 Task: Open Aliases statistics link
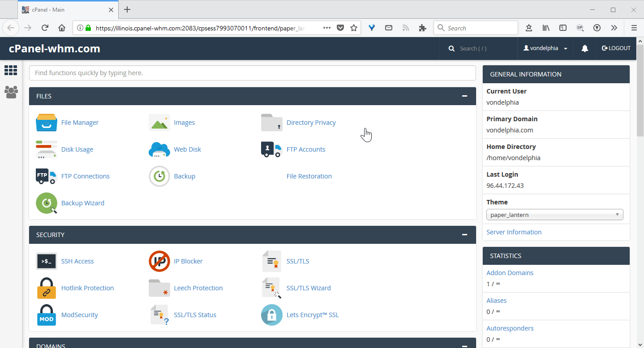tap(496, 301)
